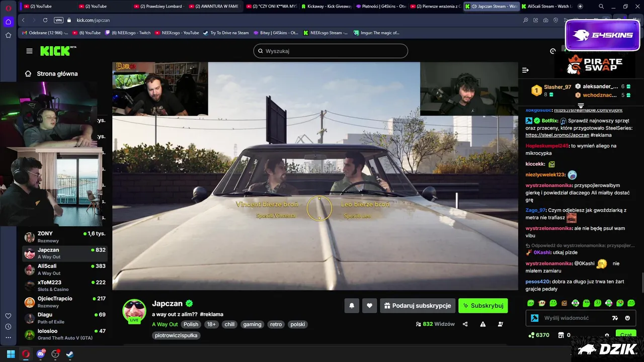This screenshot has height=362, width=644.
Task: Open the steel.promo/Japczan link in chat
Action: coord(557,135)
